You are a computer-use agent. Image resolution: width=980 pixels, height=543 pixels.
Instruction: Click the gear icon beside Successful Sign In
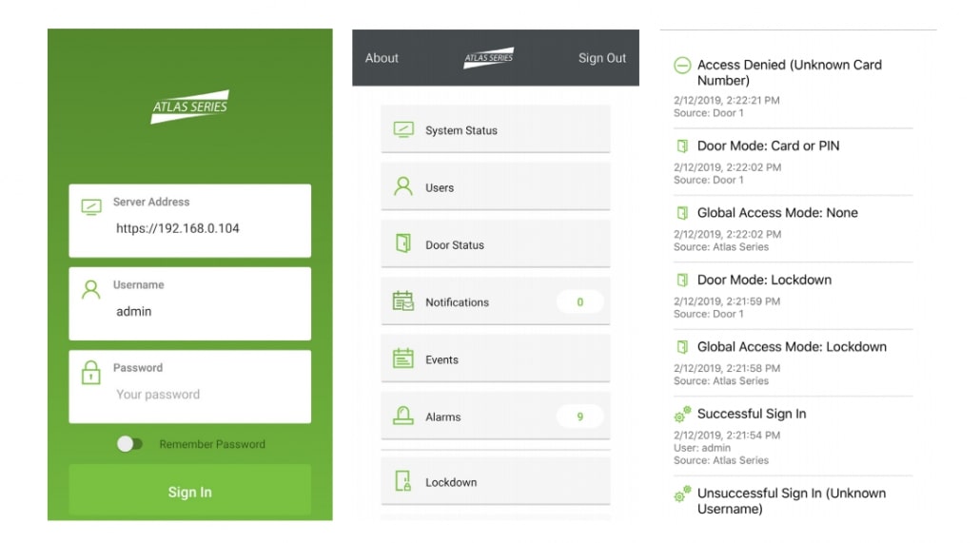coord(681,415)
